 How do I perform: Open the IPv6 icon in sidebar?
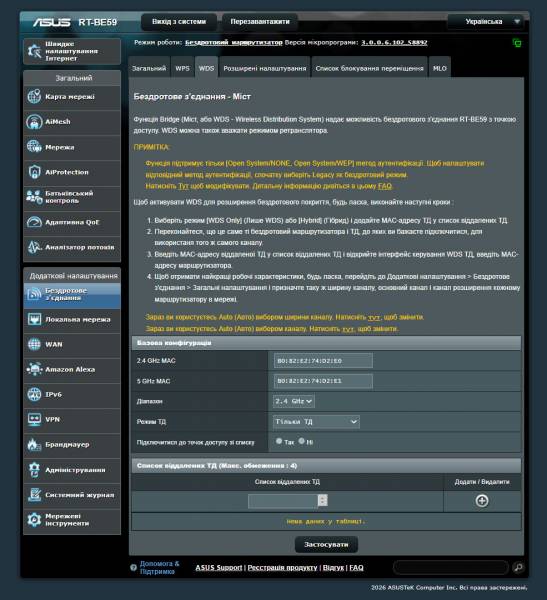coord(34,394)
